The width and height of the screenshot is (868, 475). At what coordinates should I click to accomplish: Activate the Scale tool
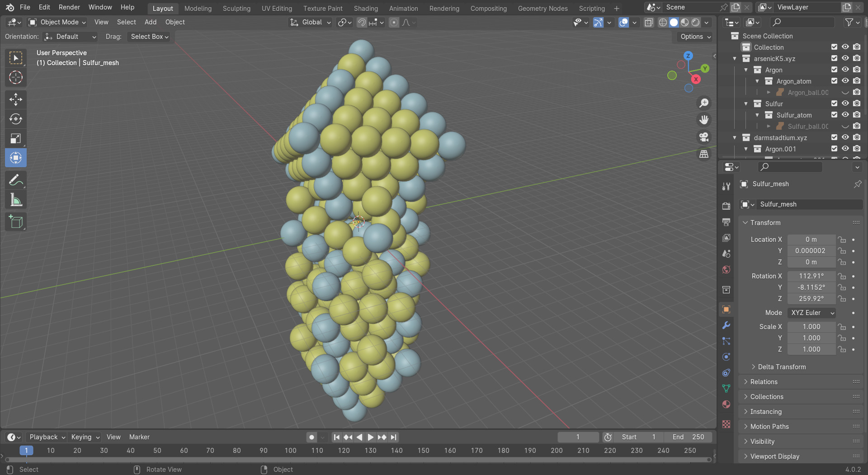[x=16, y=138]
